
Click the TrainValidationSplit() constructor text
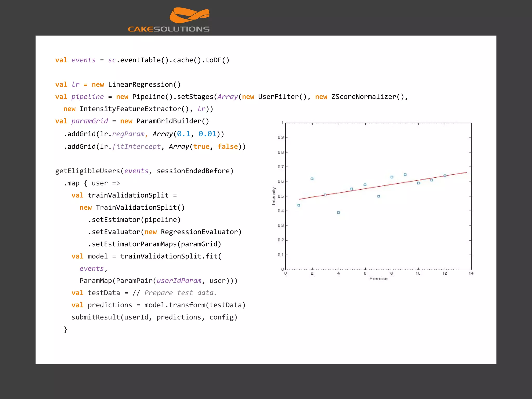coord(140,208)
